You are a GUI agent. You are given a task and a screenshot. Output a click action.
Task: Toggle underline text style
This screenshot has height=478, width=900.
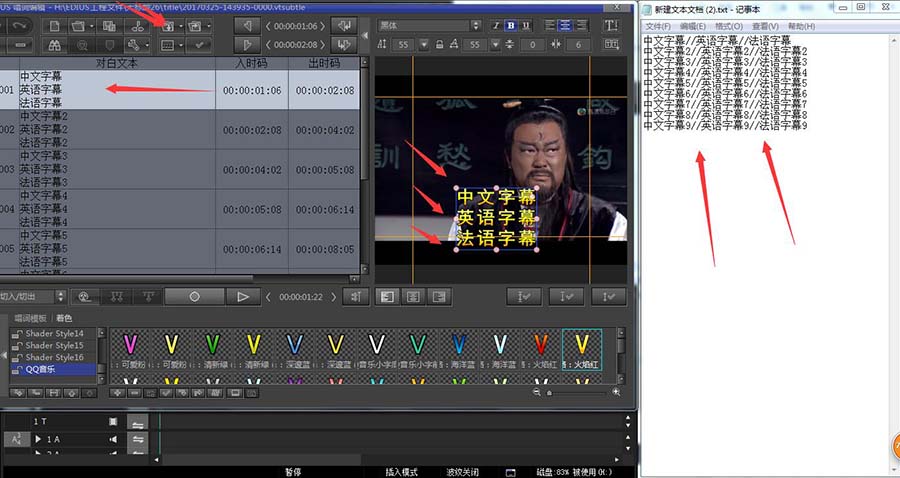[x=525, y=25]
